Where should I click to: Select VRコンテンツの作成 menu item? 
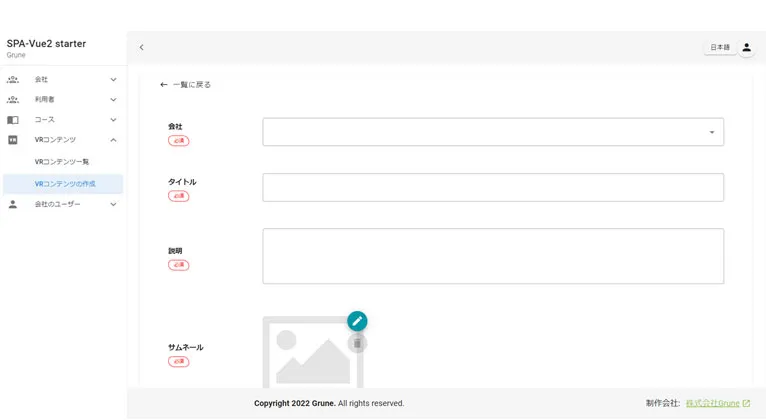[x=65, y=184]
